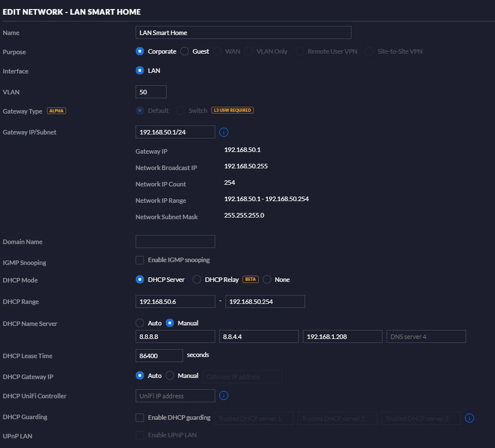This screenshot has height=448, width=495.
Task: Click the L3 USW REQUIRED badge
Action: click(232, 110)
